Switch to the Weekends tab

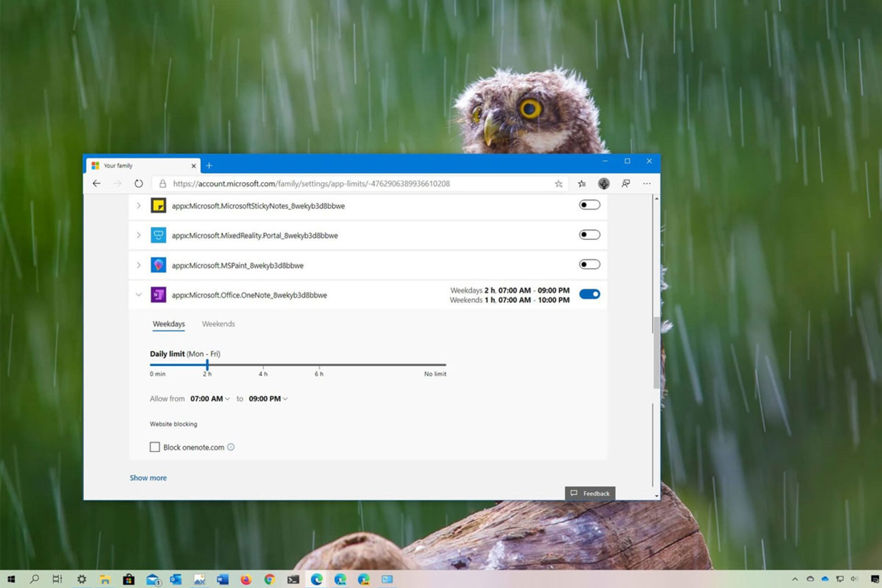(218, 324)
